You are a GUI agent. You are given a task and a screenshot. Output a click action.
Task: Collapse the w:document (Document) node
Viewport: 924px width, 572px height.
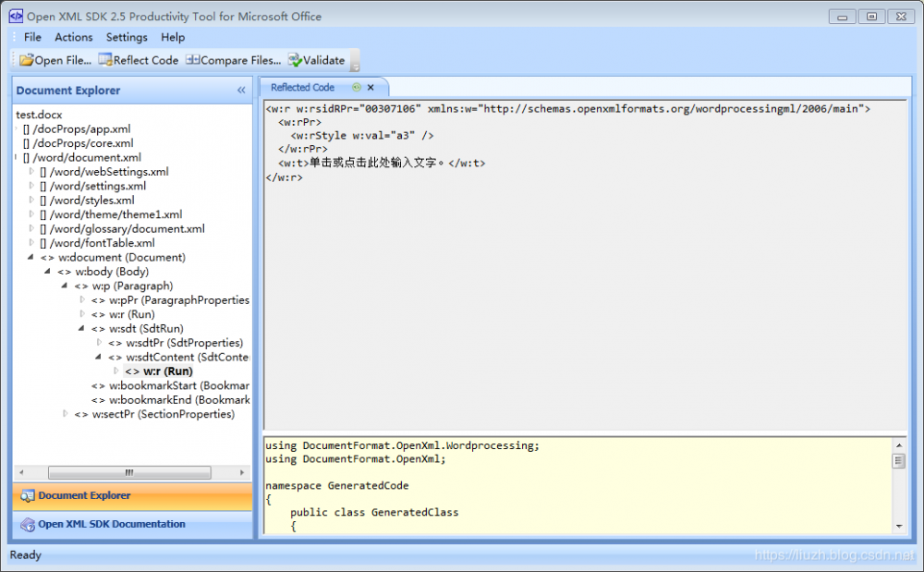pos(30,257)
